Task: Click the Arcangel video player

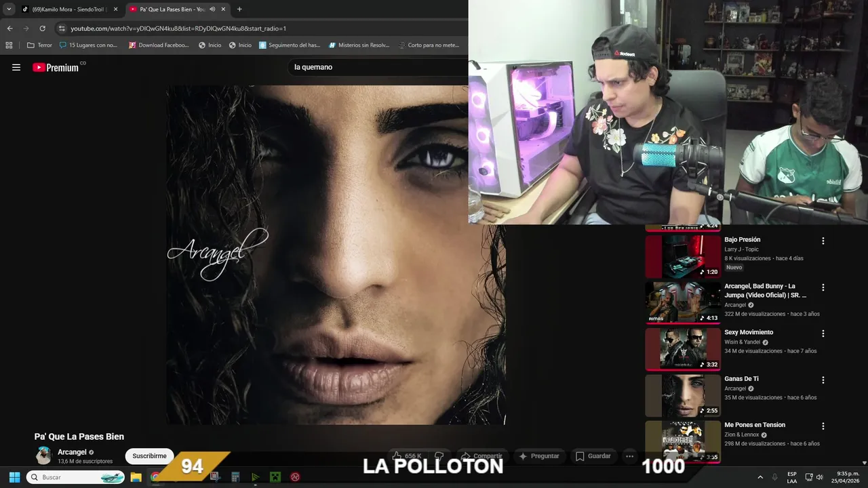Action: (x=336, y=255)
